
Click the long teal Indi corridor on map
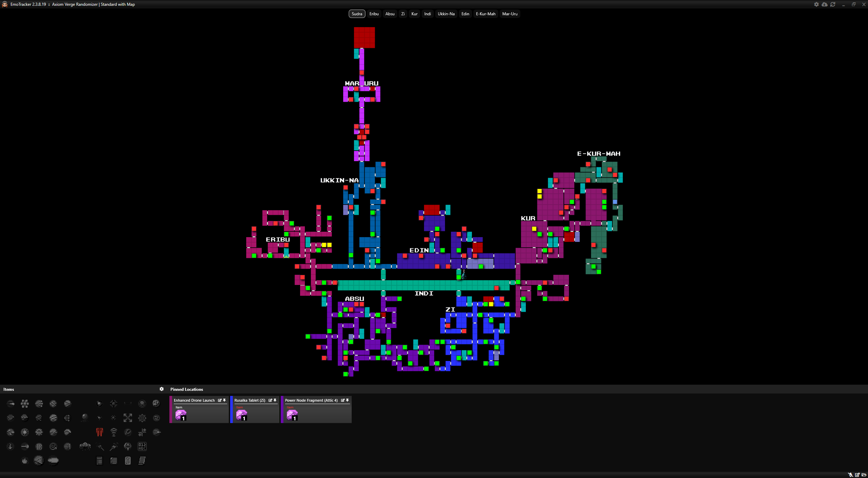click(424, 285)
